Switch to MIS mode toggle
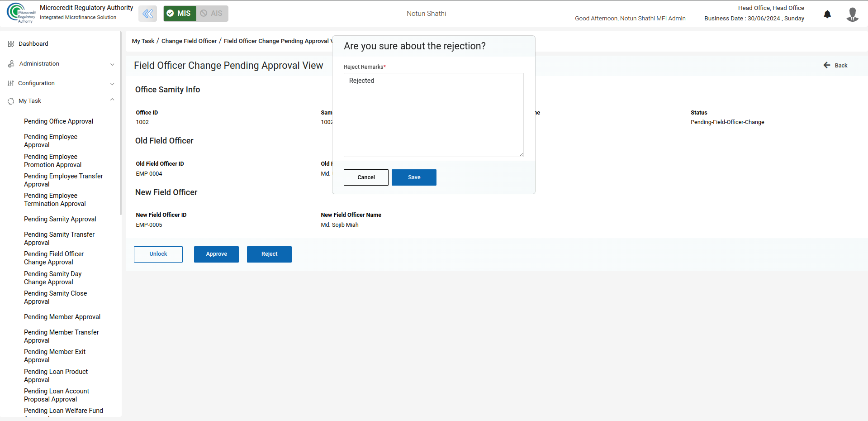Image resolution: width=868 pixels, height=421 pixels. click(180, 14)
